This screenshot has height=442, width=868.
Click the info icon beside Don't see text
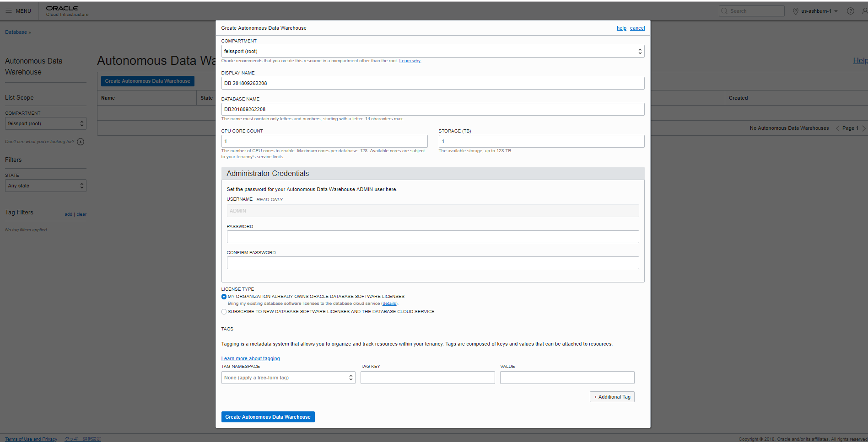click(x=81, y=142)
